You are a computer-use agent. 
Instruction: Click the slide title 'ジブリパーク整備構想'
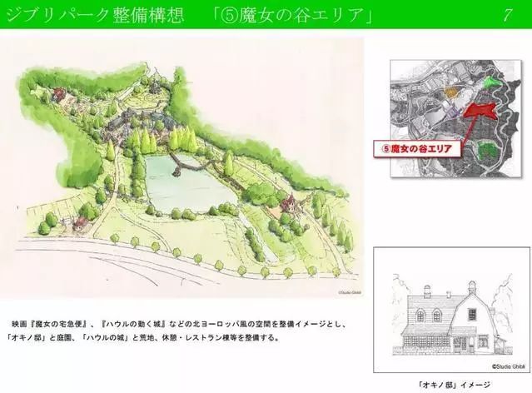(96, 15)
